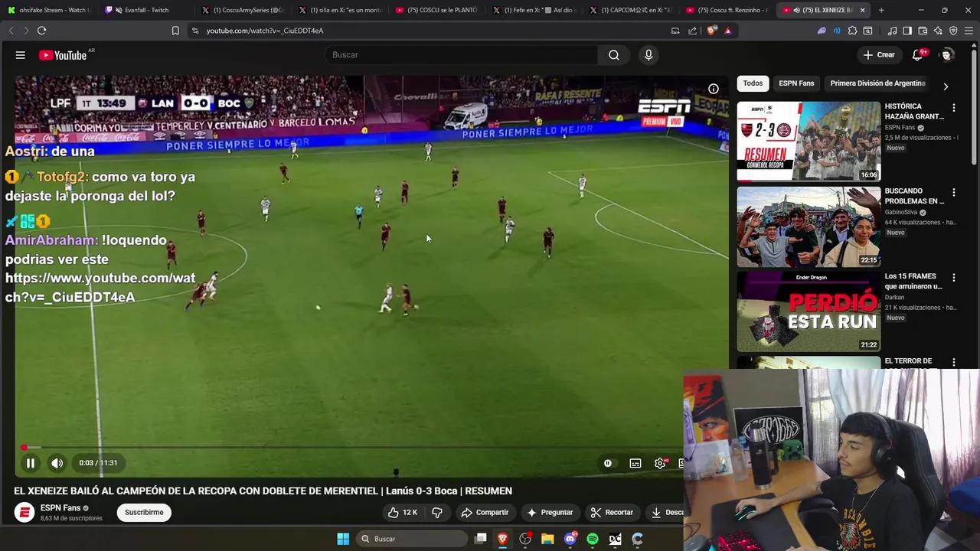Toggle subtitles/captions in the player
980x551 pixels.
[x=635, y=463]
